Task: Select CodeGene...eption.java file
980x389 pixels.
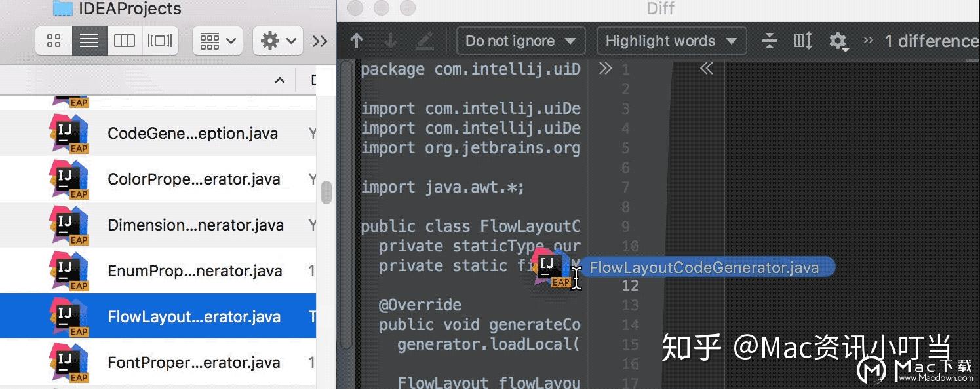Action: pos(193,133)
